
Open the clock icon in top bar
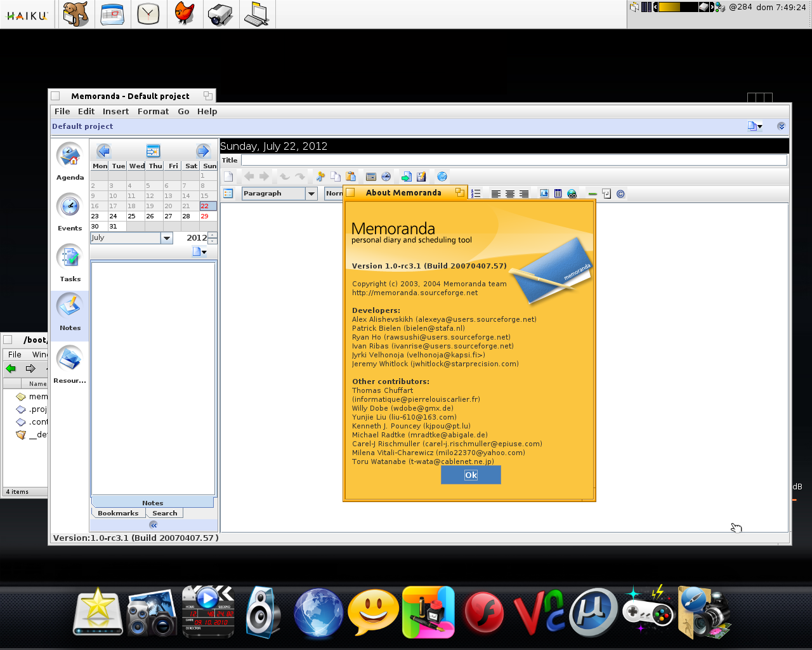click(148, 14)
